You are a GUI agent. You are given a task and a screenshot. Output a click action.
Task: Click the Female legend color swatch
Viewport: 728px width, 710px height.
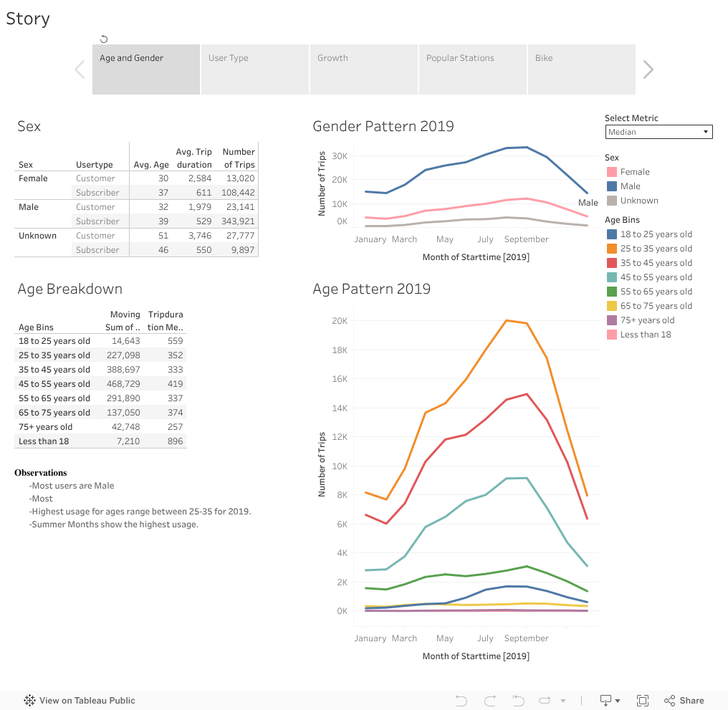point(612,172)
